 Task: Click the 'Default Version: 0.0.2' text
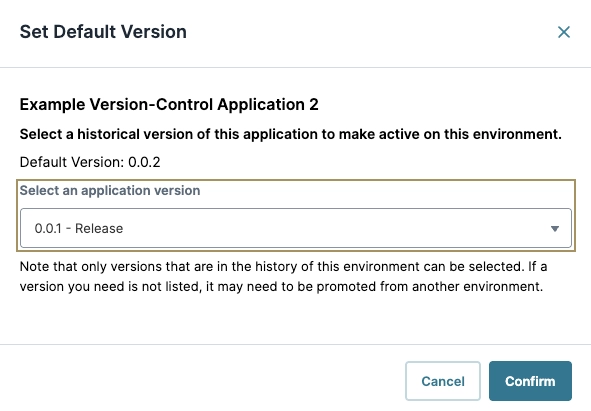pos(90,162)
